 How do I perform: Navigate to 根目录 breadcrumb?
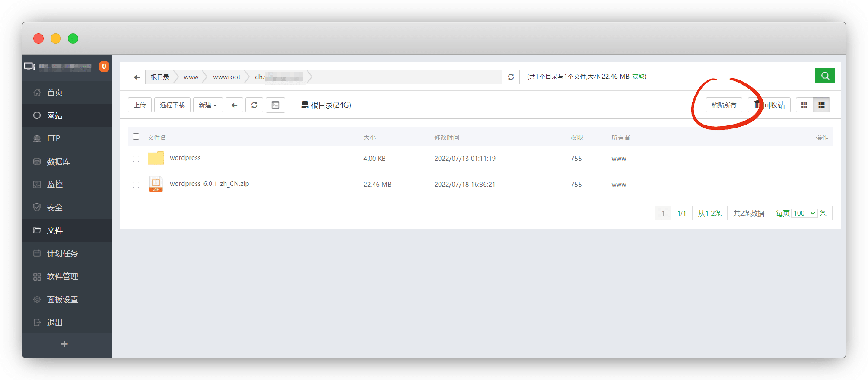160,77
